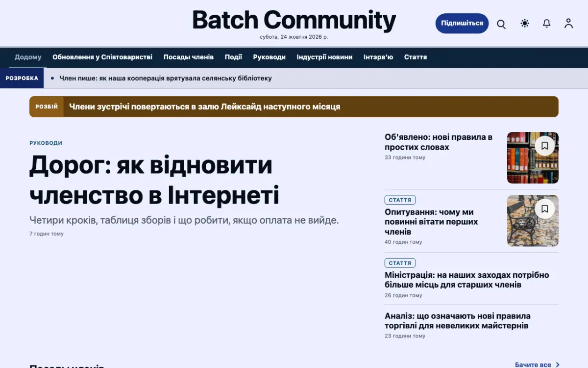Viewport: 588px width, 368px height.
Task: Click СТАТТЯ tag above Опитування article
Action: pos(400,200)
